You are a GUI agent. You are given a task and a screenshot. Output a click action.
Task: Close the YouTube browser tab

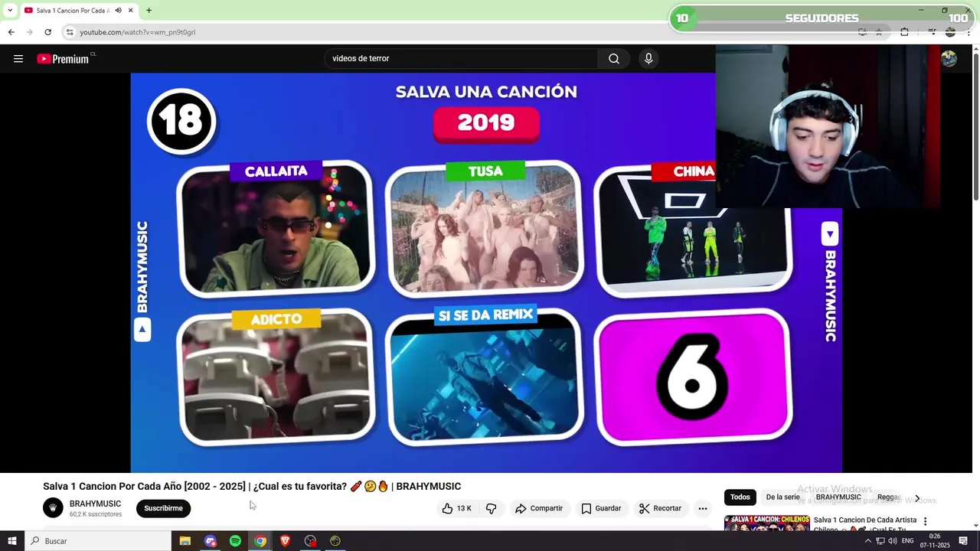[x=131, y=11]
